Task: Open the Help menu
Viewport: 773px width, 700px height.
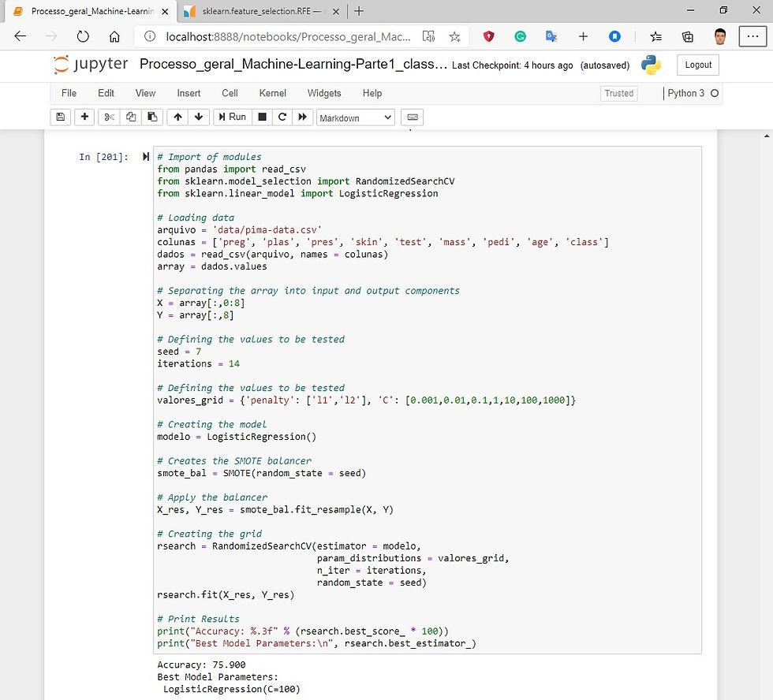Action: pos(372,93)
